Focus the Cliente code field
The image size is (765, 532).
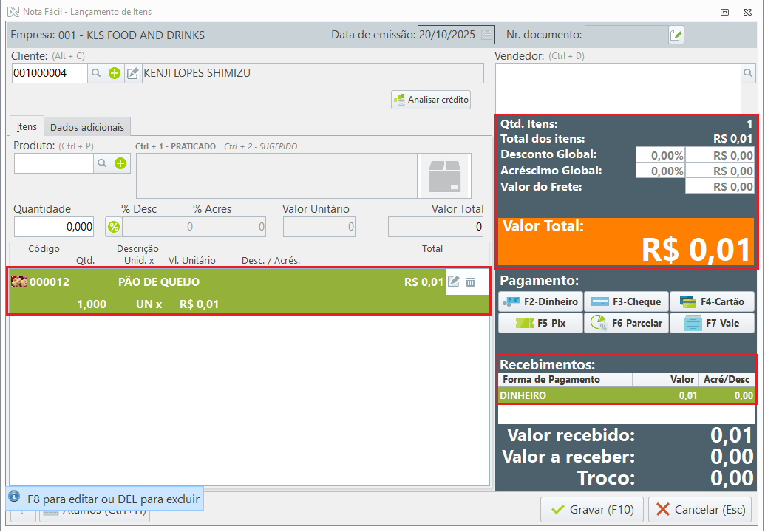[x=50, y=73]
